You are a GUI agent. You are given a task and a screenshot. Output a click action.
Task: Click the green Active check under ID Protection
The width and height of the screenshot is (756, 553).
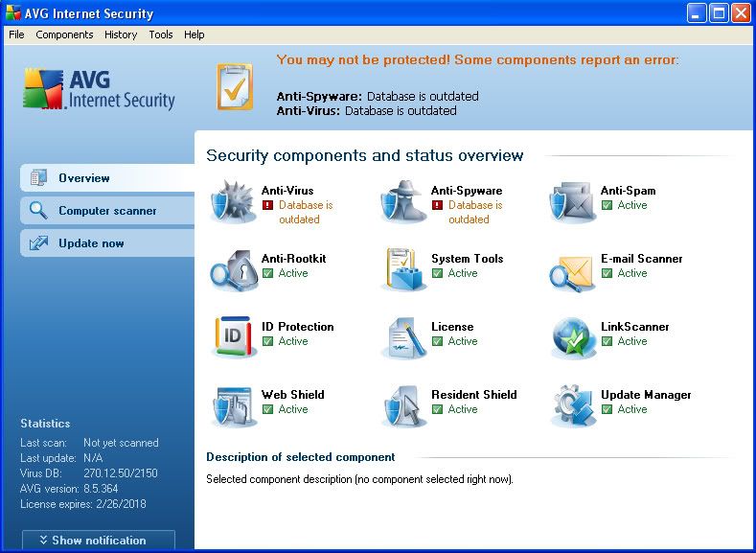pyautogui.click(x=267, y=341)
